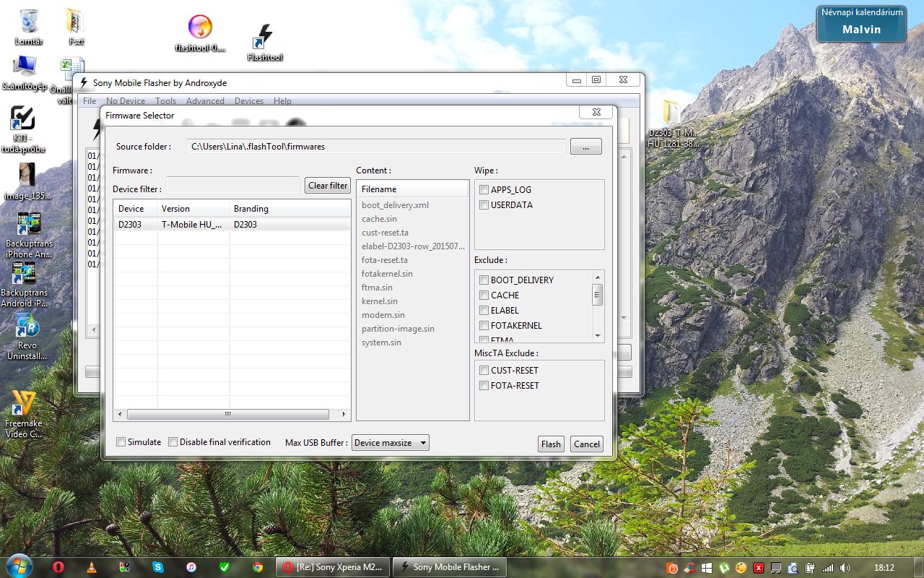Screen dimensions: 924x578
Task: Click firmware table left scroll arrow
Action: (x=121, y=415)
